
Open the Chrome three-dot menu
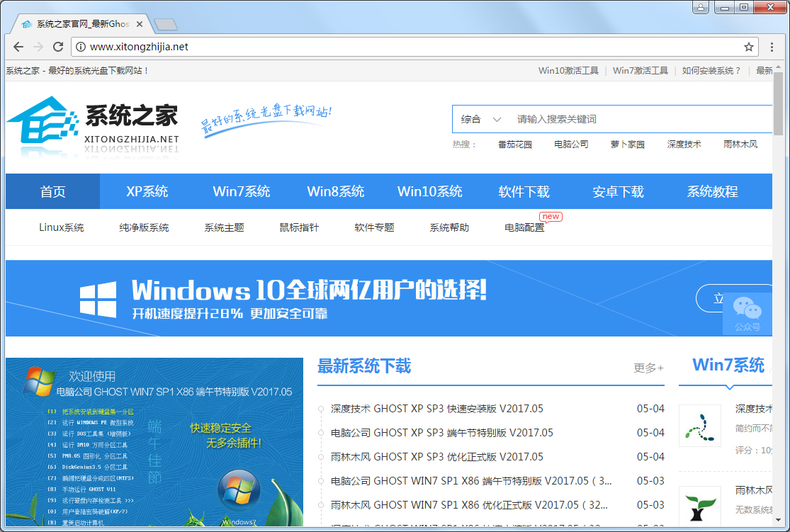[772, 47]
